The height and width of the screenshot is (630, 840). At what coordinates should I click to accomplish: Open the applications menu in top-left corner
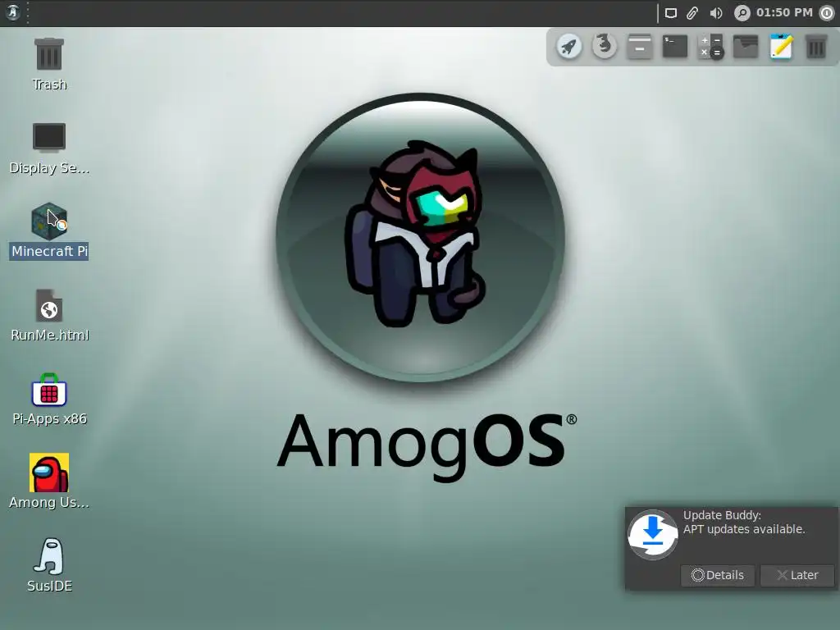[x=13, y=12]
